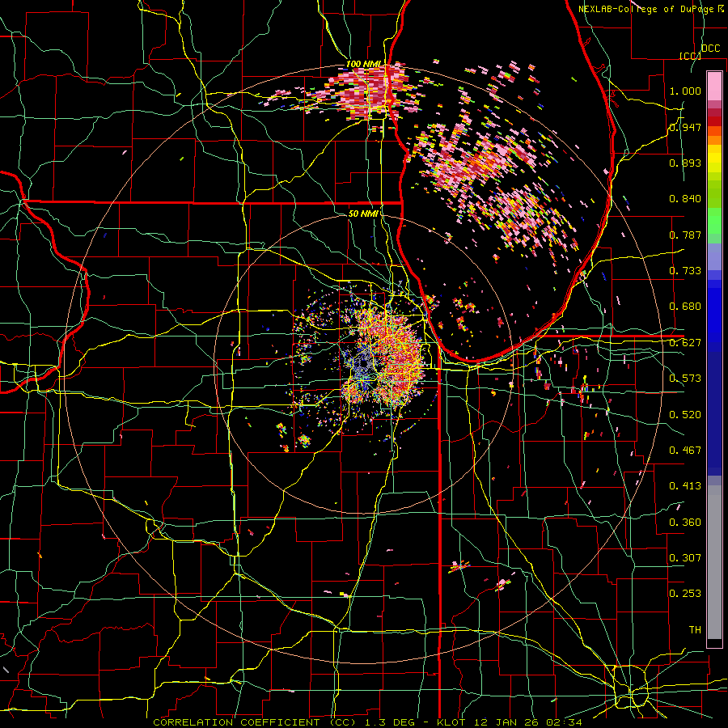The height and width of the screenshot is (728, 728).
Task: Click the 0.253 scale value
Action: 685,594
